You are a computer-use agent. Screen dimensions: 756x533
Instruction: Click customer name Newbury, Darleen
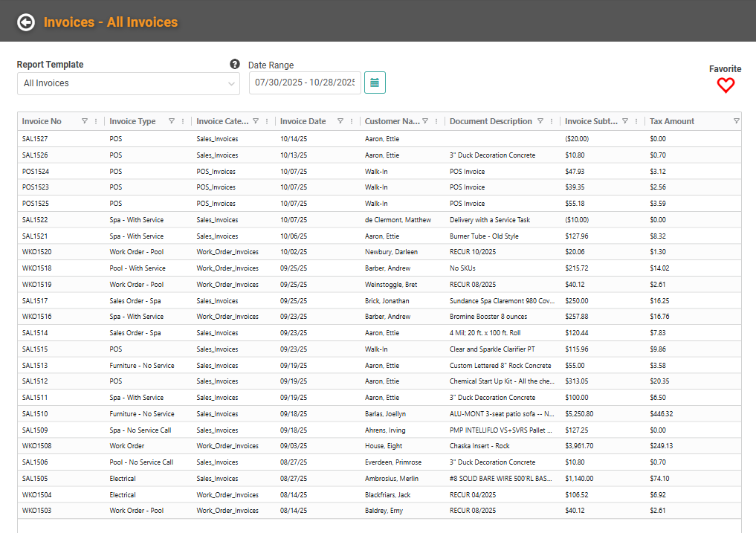pos(391,252)
